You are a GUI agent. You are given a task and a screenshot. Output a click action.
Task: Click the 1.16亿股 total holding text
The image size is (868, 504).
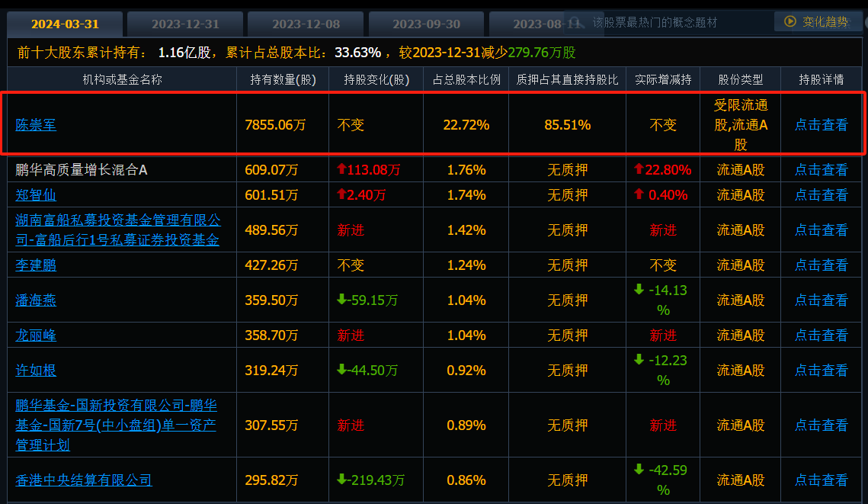pos(184,53)
